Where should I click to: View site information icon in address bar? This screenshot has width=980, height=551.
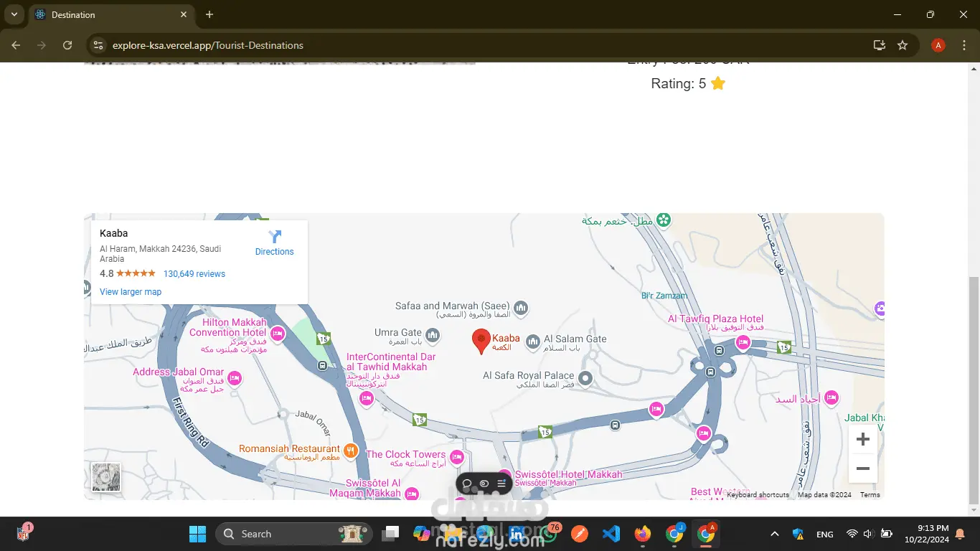[99, 45]
